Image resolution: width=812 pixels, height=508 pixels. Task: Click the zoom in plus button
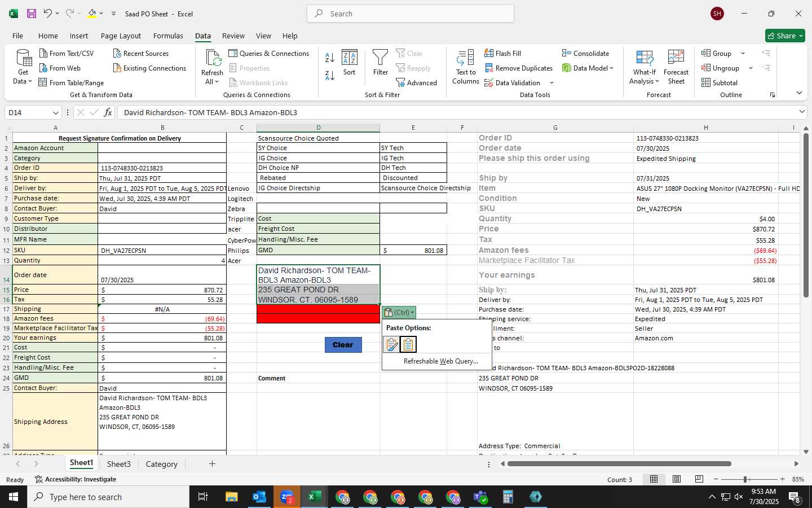(x=782, y=479)
